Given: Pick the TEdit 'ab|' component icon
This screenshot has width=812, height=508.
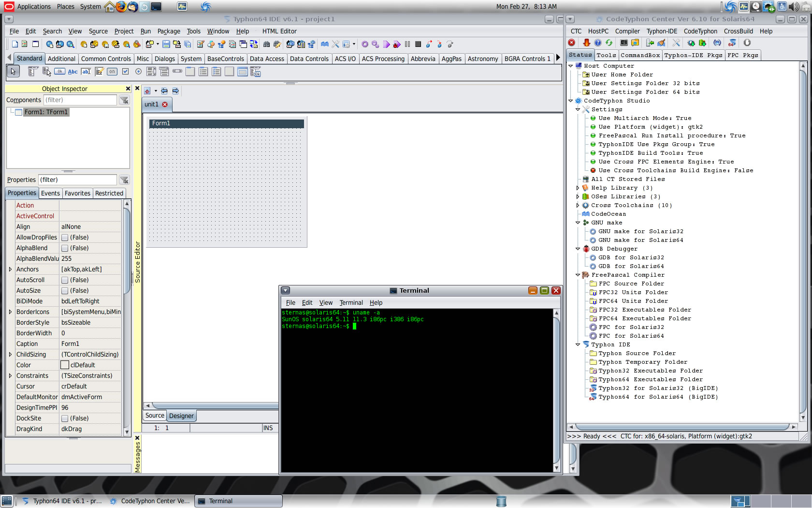Looking at the screenshot, I should coord(86,72).
